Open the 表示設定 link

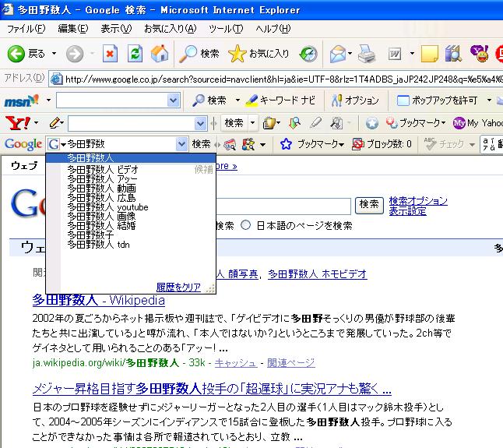click(407, 211)
